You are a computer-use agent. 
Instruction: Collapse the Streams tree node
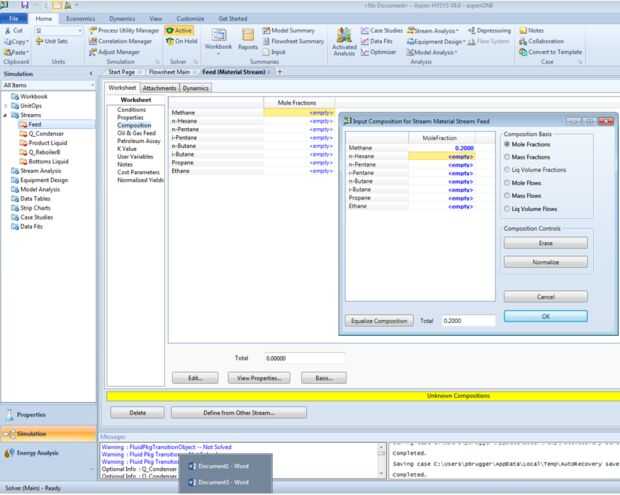5,115
